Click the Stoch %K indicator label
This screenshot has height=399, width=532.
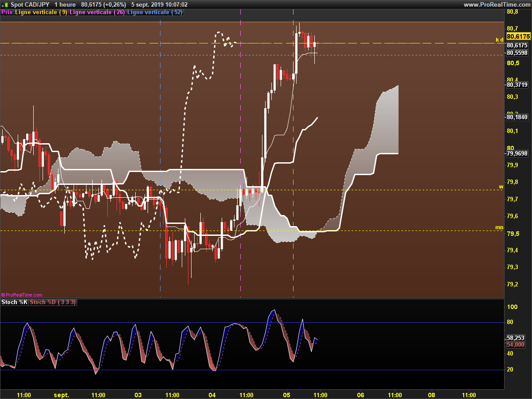click(x=15, y=302)
